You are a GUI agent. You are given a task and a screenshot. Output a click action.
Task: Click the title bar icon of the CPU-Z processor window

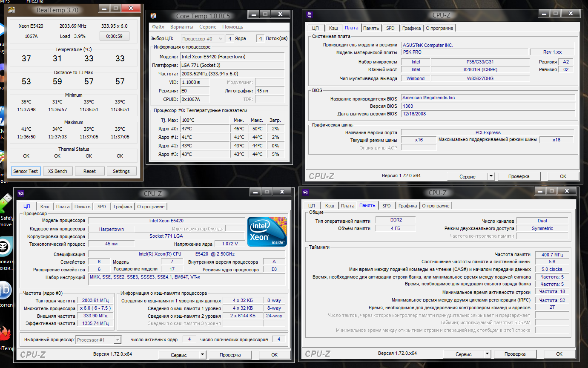20,193
